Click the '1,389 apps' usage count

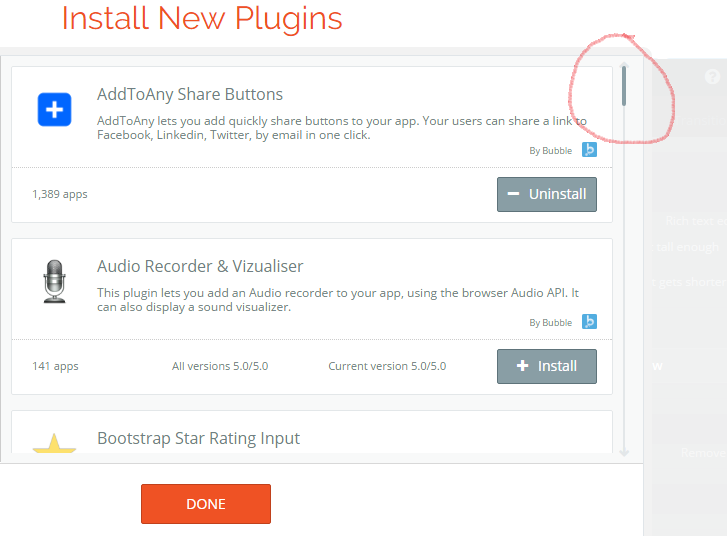click(60, 194)
